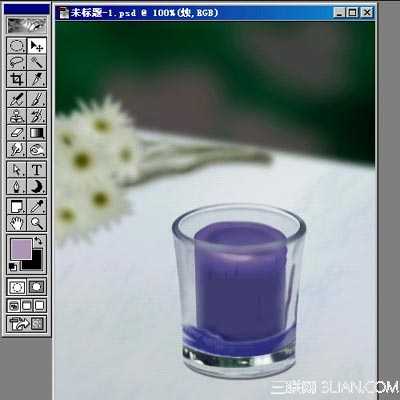Select the Slice tool

click(x=37, y=79)
